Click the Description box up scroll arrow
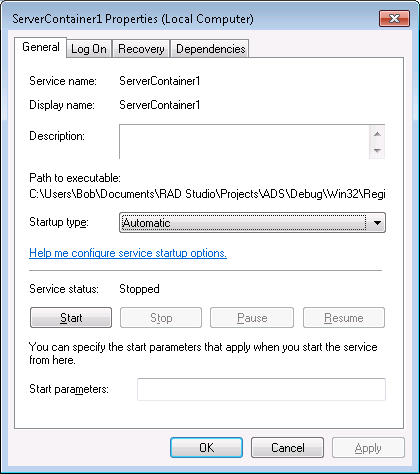The image size is (420, 474). [x=377, y=134]
